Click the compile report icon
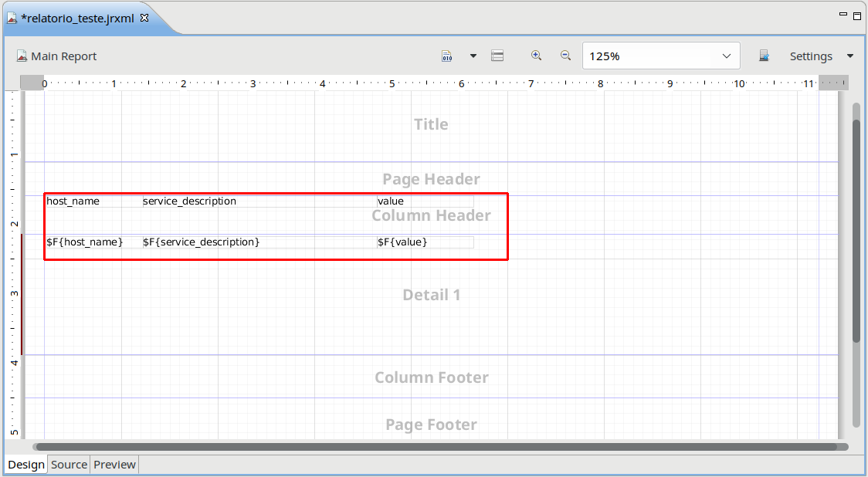 [x=447, y=56]
